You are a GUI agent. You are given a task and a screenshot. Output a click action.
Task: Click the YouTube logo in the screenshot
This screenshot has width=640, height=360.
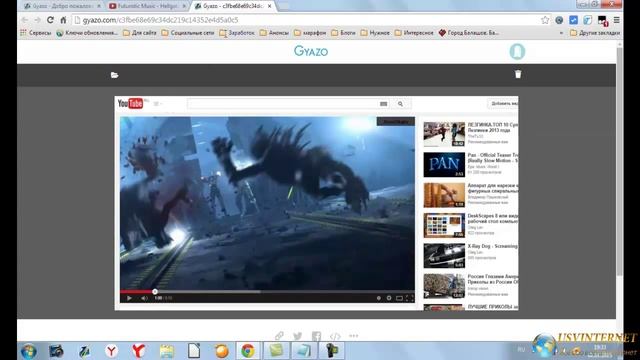pyautogui.click(x=131, y=103)
